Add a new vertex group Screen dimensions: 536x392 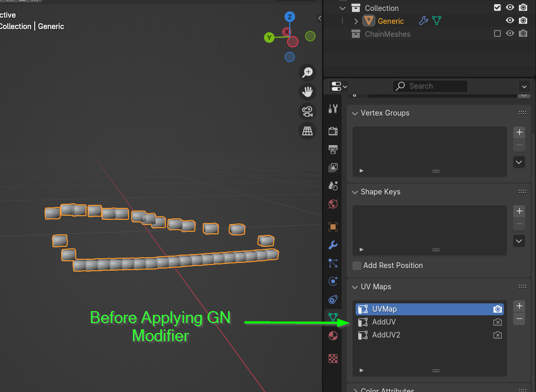click(519, 132)
